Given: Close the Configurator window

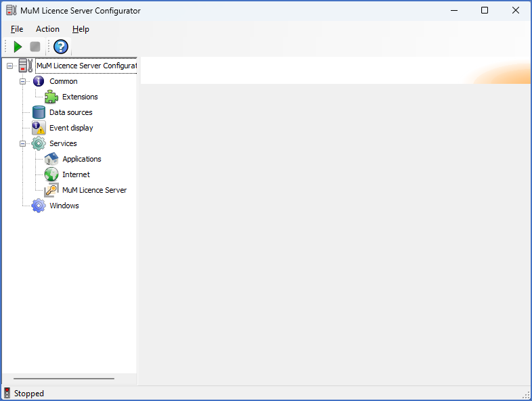Looking at the screenshot, I should (x=515, y=11).
